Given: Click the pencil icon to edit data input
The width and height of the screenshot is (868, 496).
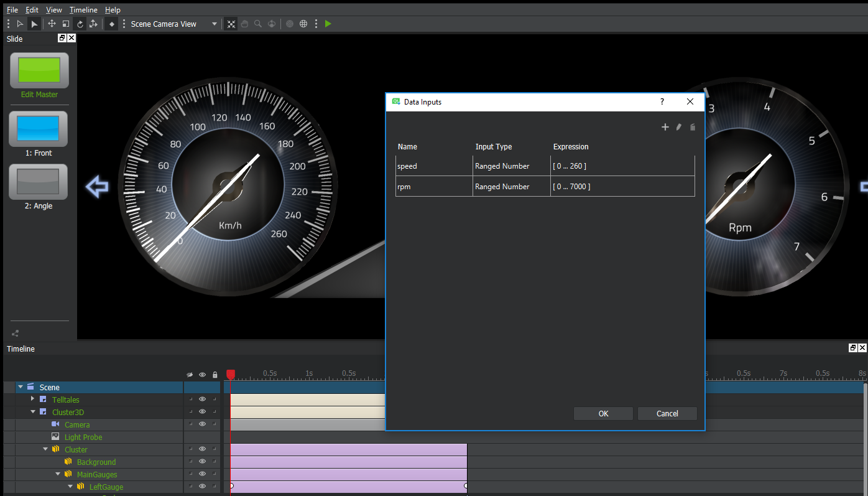Looking at the screenshot, I should click(x=679, y=127).
